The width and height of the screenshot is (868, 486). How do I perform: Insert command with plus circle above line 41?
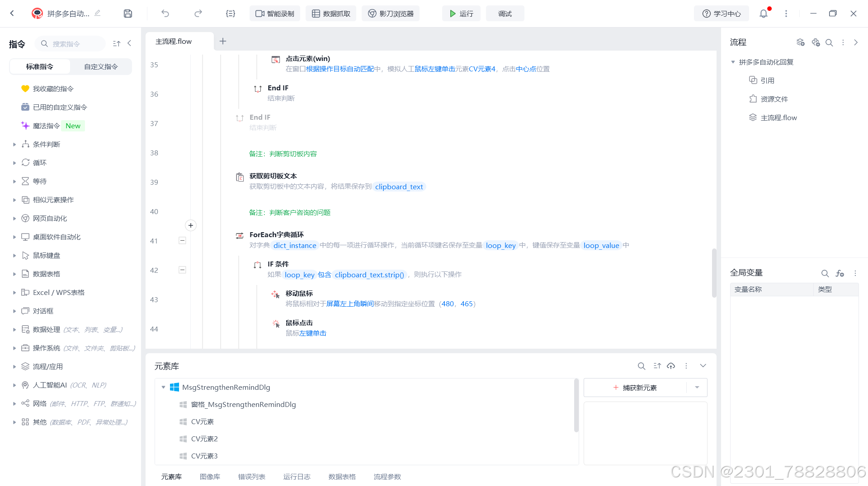click(x=191, y=225)
